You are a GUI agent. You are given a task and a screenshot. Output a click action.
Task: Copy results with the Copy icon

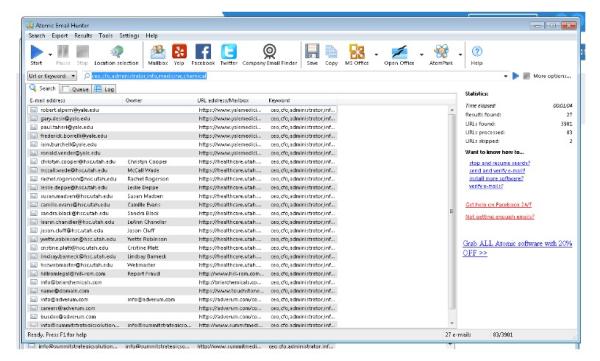[x=331, y=52]
